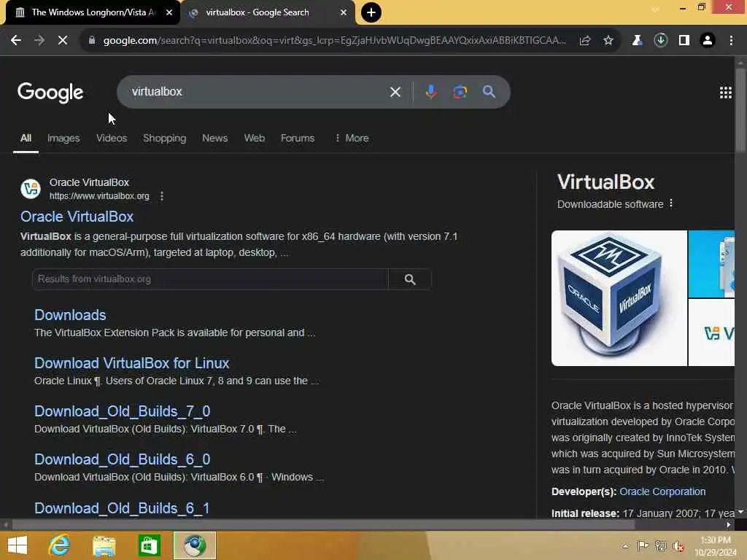This screenshot has width=747, height=560.
Task: Close the Windows Longhorn/Vista tab
Action: [169, 12]
